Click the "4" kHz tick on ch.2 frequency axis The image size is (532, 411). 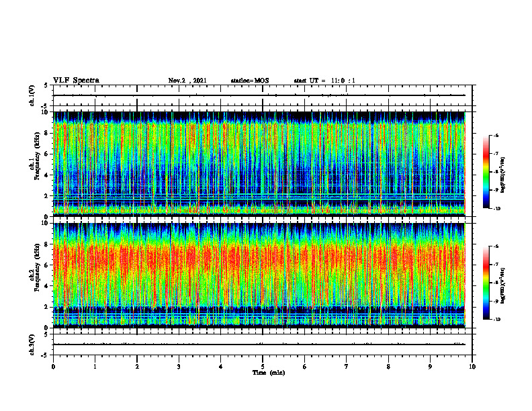[47, 286]
